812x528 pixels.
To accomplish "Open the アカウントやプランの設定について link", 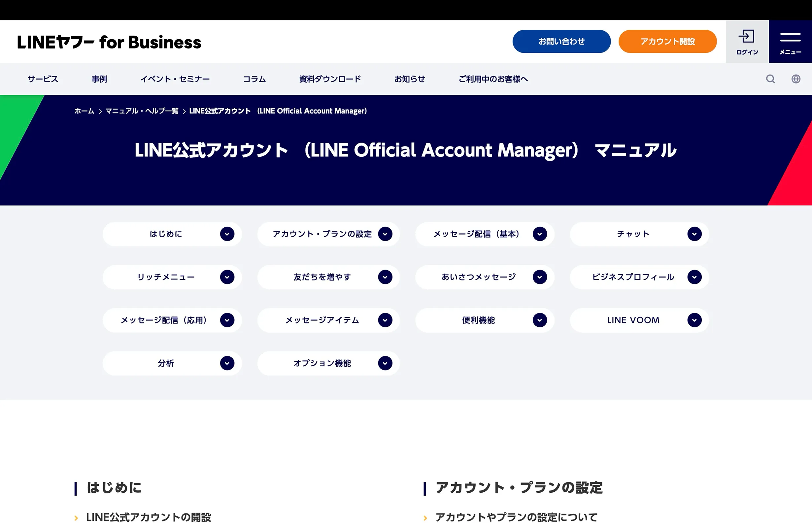I will tap(516, 517).
